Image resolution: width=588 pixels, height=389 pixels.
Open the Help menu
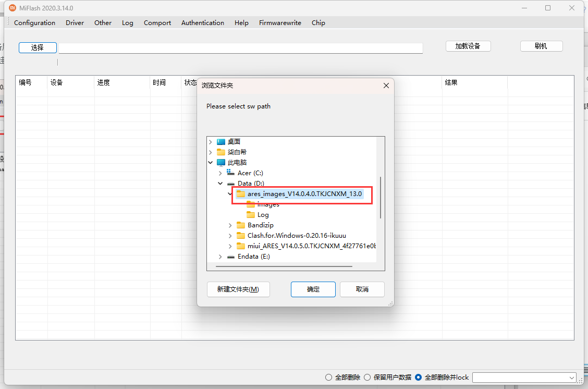[241, 23]
